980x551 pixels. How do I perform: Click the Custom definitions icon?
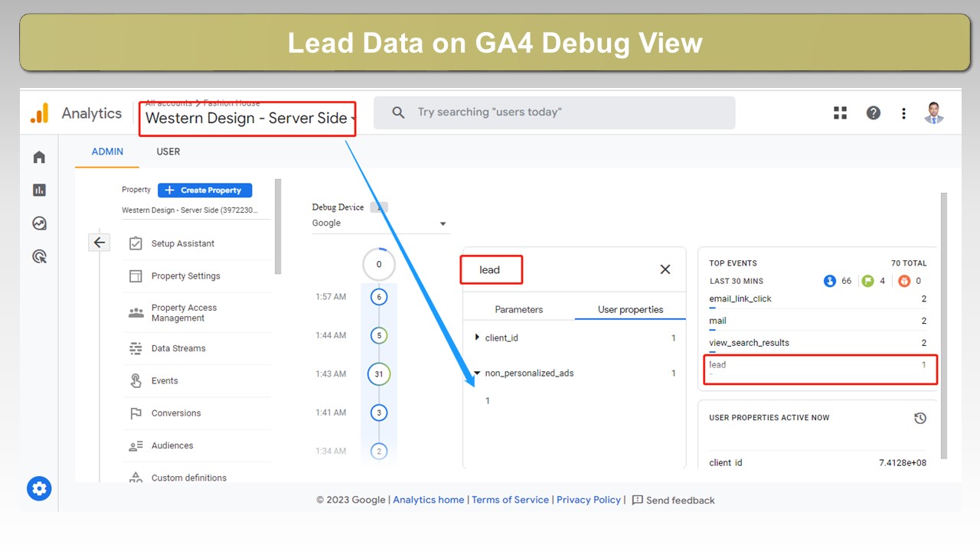tap(136, 478)
